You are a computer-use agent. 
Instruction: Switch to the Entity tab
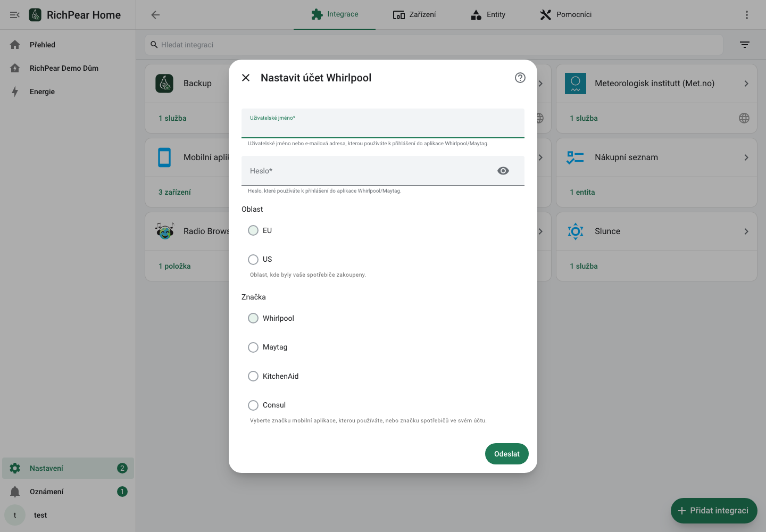coord(488,15)
